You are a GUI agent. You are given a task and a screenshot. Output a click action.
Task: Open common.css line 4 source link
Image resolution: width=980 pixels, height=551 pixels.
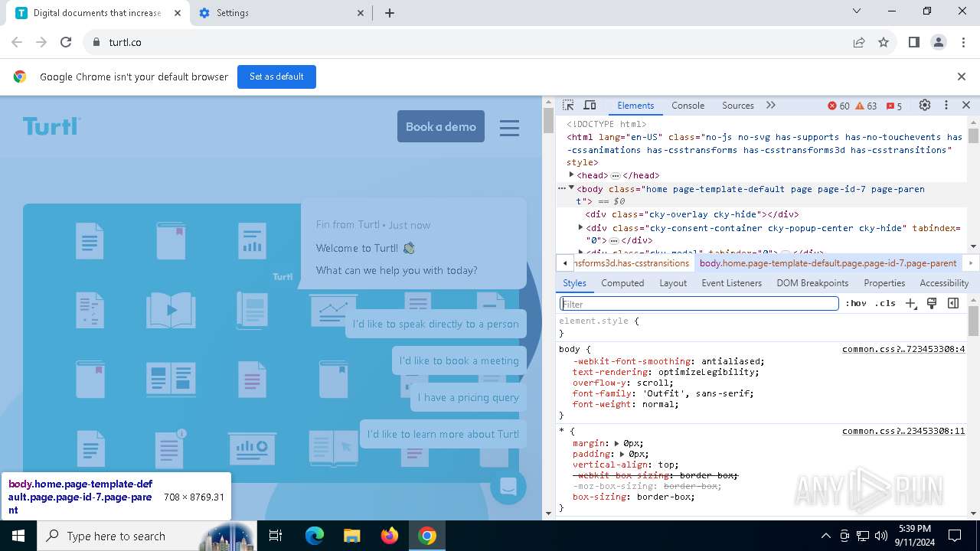coord(903,349)
